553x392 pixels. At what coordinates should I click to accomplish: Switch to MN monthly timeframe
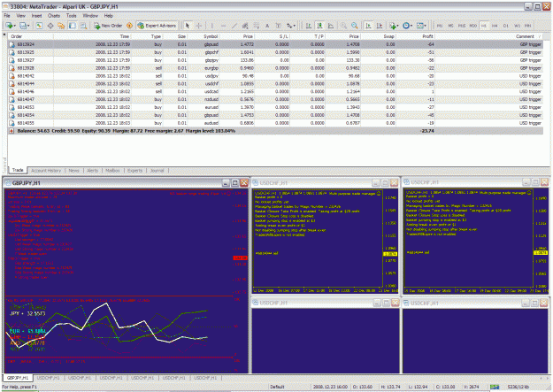coord(527,26)
